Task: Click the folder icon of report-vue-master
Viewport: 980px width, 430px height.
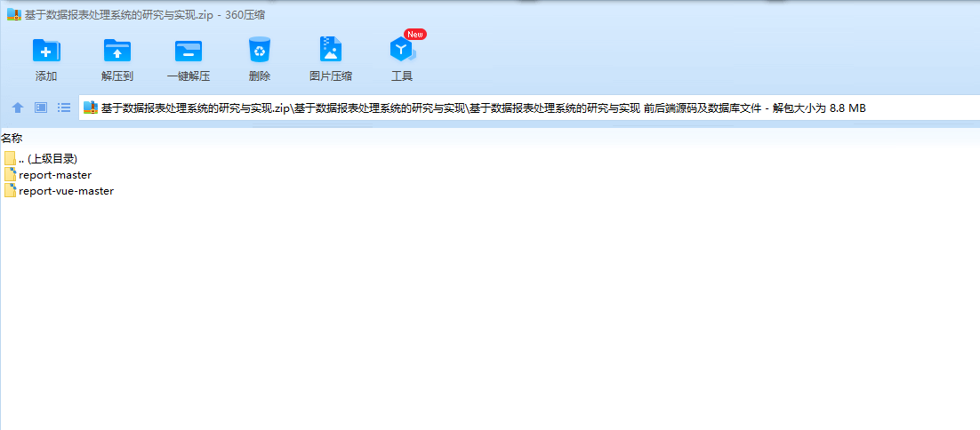Action: (10, 191)
